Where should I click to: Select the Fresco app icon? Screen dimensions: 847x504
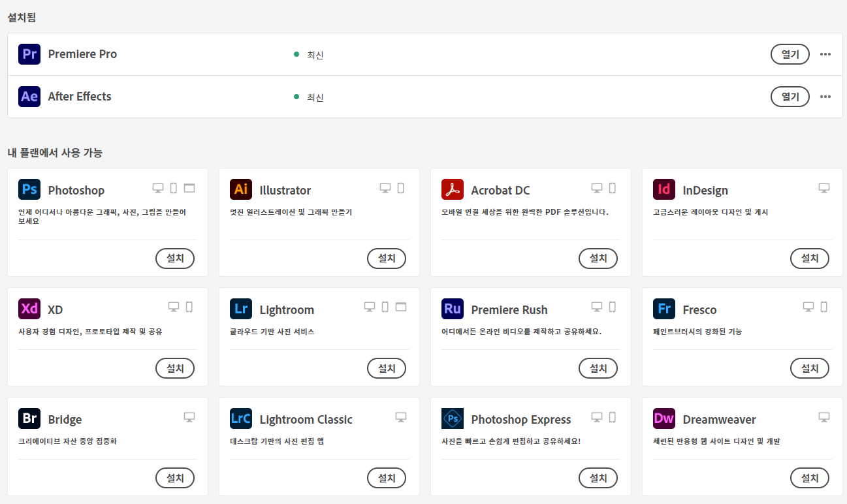pyautogui.click(x=664, y=309)
